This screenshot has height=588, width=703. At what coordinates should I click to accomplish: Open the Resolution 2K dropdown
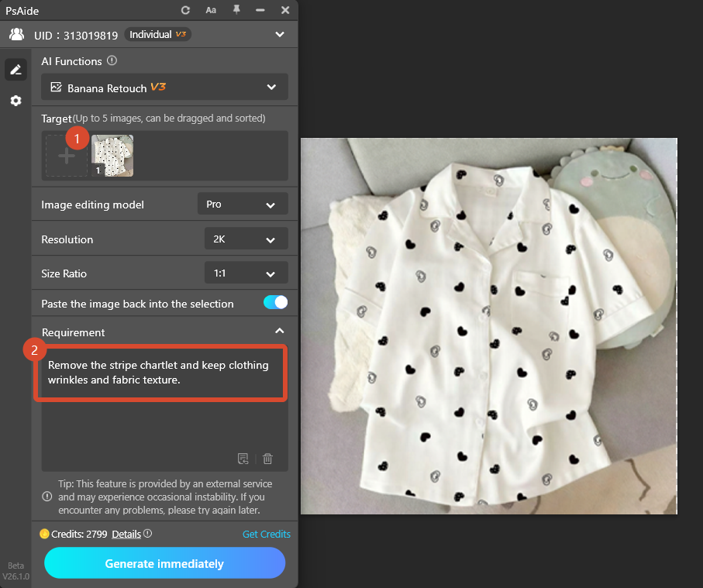(x=246, y=239)
